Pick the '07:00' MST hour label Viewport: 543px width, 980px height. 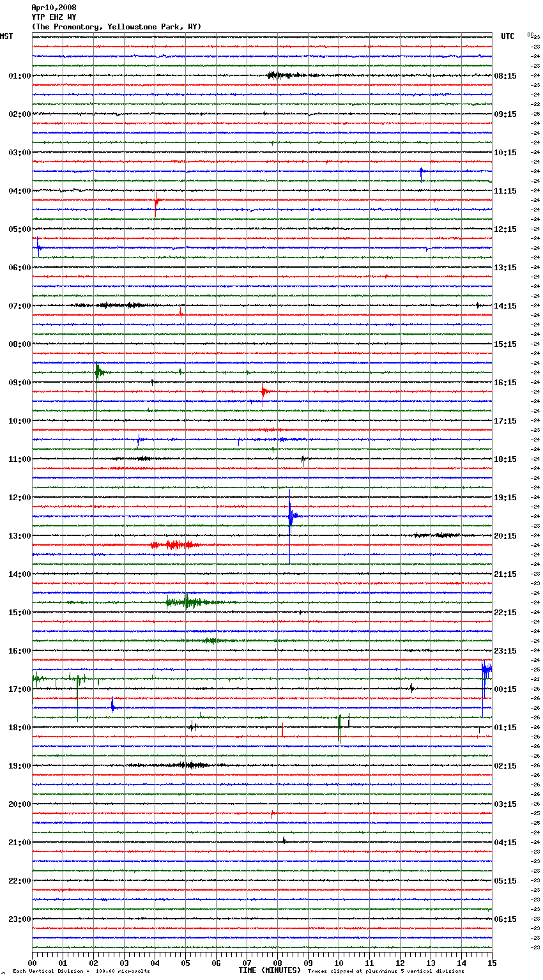pyautogui.click(x=20, y=306)
